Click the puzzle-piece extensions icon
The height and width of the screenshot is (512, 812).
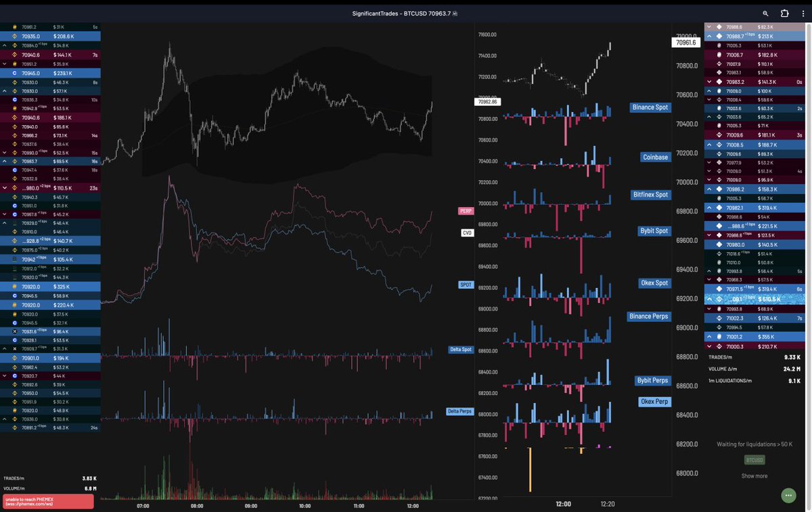pos(784,13)
